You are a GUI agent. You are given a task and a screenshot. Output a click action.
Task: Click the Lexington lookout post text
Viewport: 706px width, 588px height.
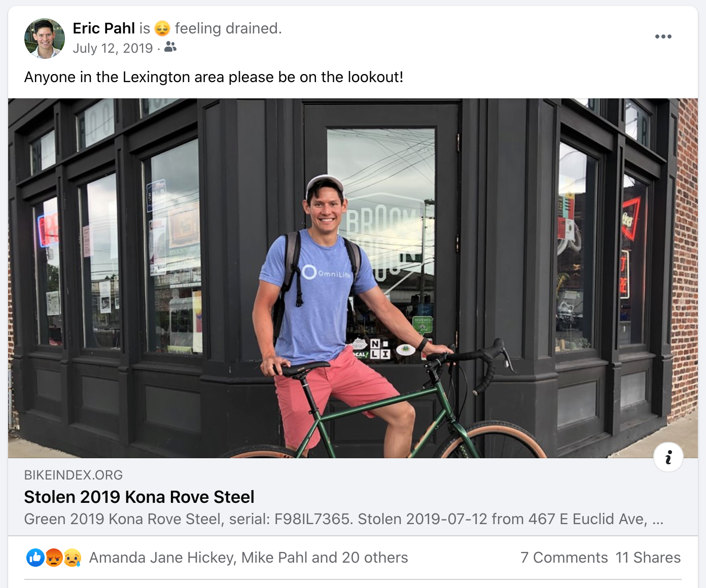214,77
